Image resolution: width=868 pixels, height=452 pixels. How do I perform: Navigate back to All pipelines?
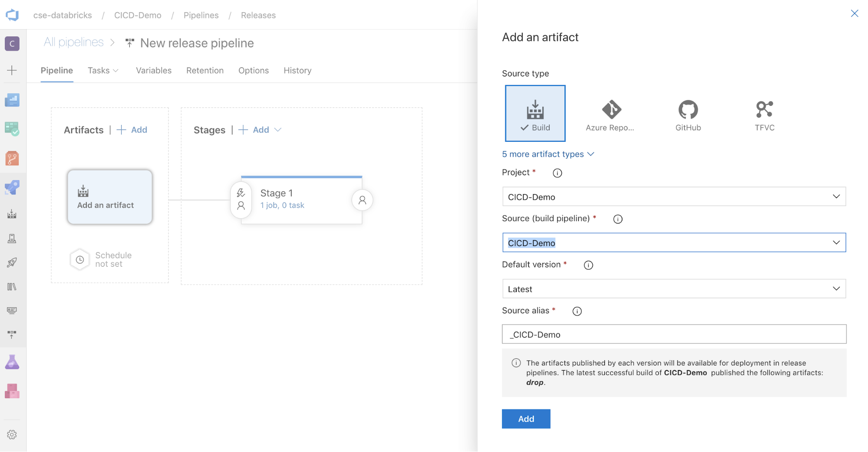[73, 42]
